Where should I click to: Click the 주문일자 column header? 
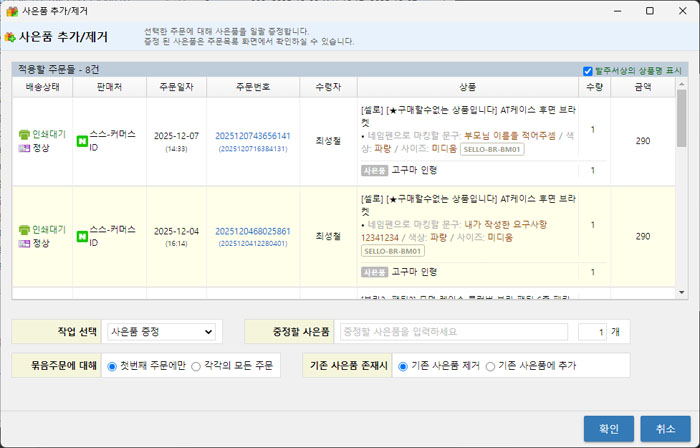click(x=176, y=87)
